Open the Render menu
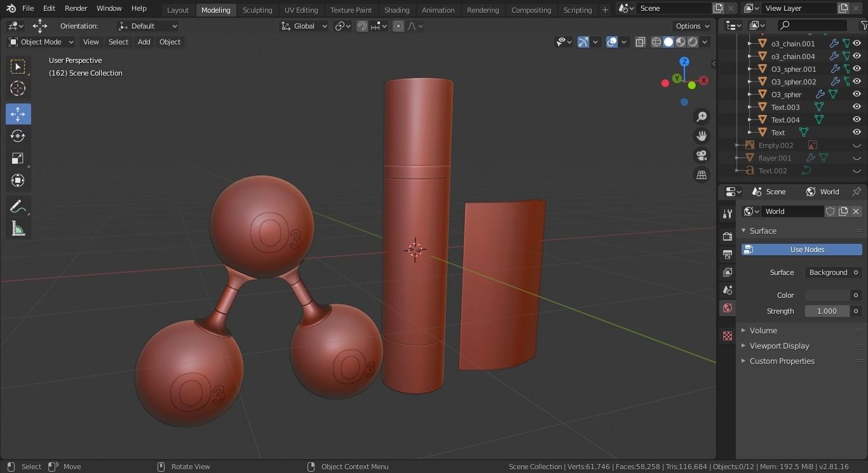The image size is (868, 473). (x=76, y=8)
